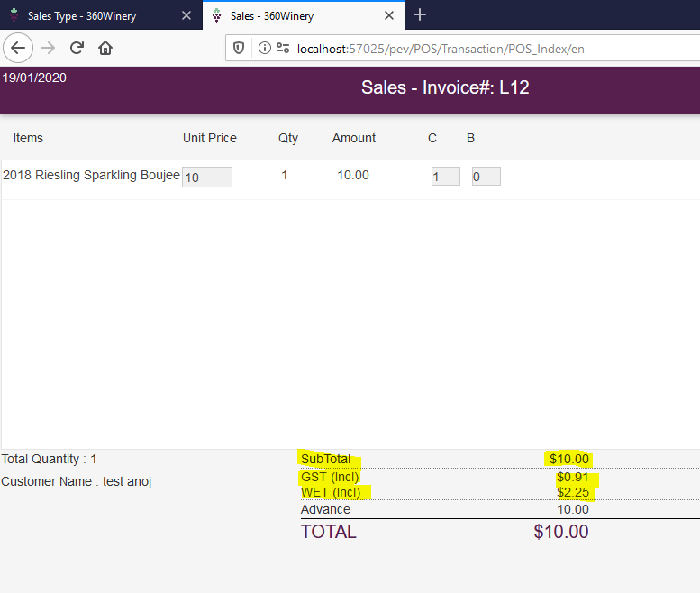Click the Items column header

(x=28, y=138)
